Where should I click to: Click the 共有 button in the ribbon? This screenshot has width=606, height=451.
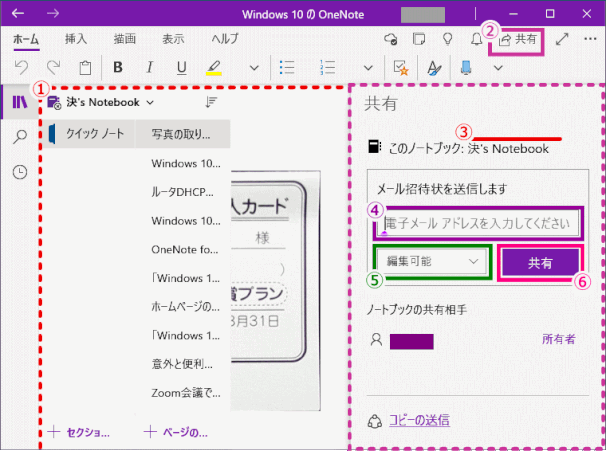pos(517,39)
